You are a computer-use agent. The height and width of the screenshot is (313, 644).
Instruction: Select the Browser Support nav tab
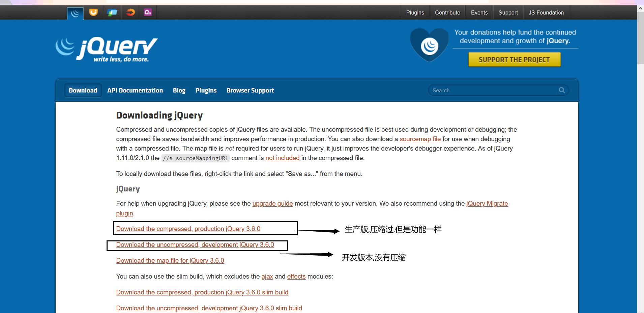[250, 90]
